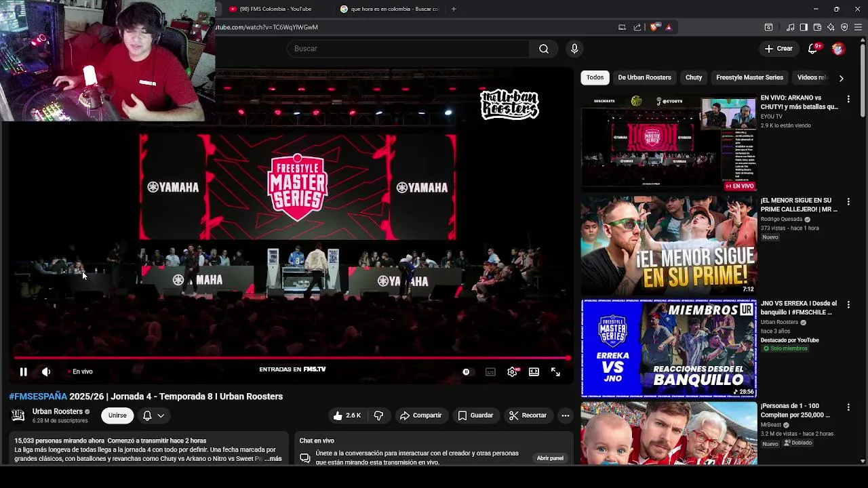
Task: Seek on the red live progress bar
Action: (x=292, y=358)
